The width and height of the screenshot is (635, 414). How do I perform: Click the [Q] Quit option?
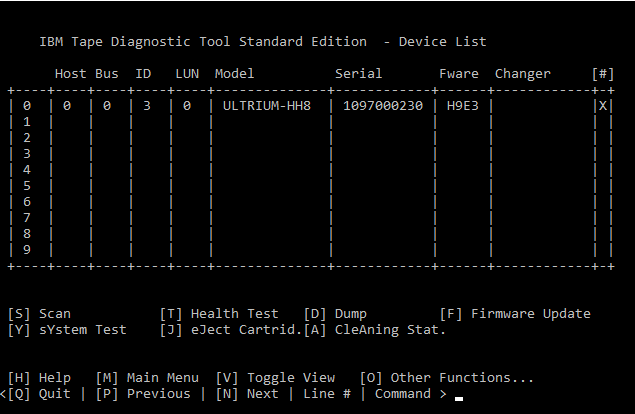[39, 394]
